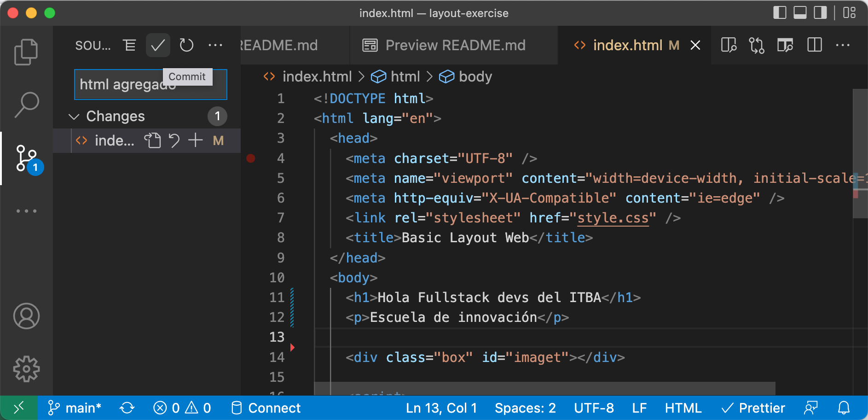Click html breadcrumb item

[x=405, y=76]
